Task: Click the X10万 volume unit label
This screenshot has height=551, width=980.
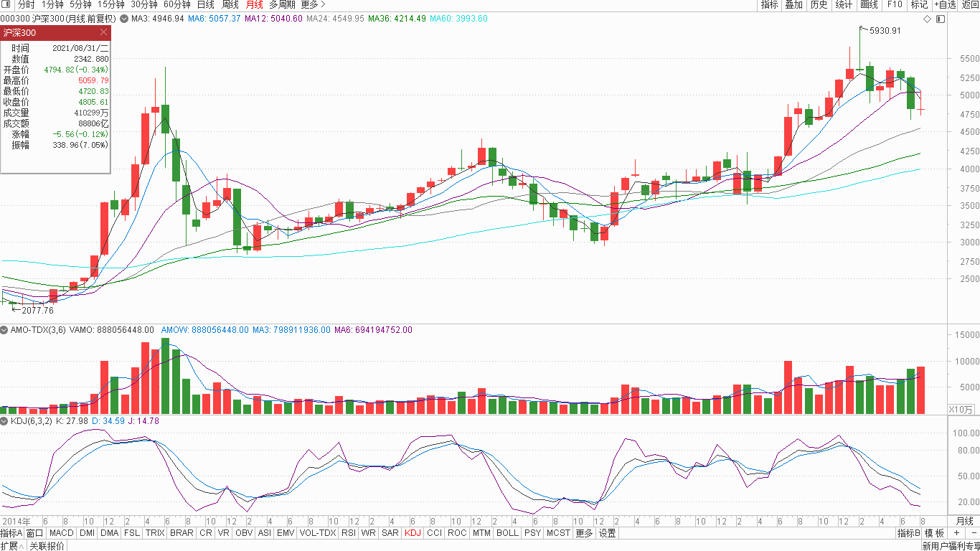Action: click(961, 410)
